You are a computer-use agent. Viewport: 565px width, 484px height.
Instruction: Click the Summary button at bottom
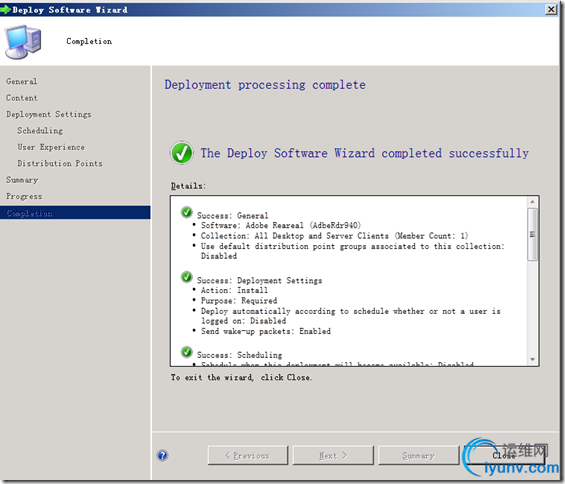pos(418,456)
